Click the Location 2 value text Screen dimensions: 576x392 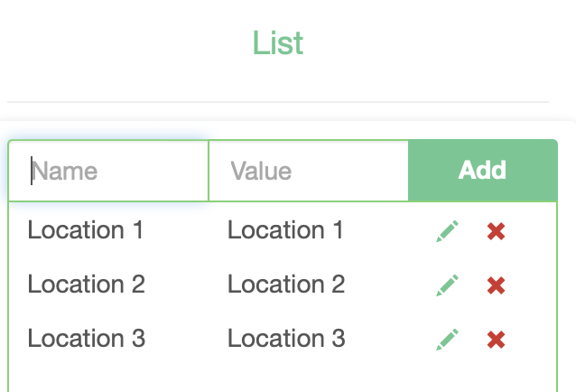click(x=285, y=285)
